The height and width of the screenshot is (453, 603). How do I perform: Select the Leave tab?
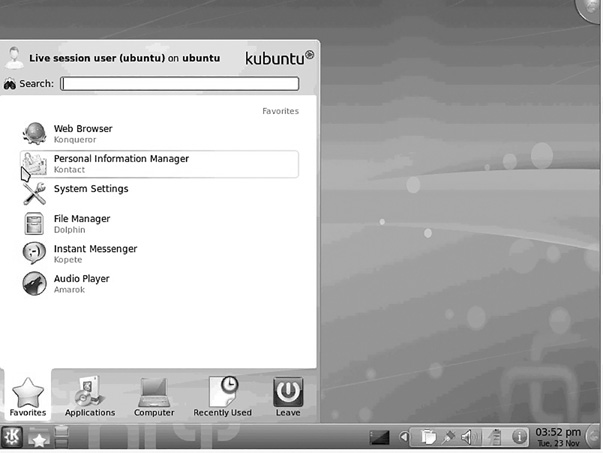pyautogui.click(x=288, y=396)
